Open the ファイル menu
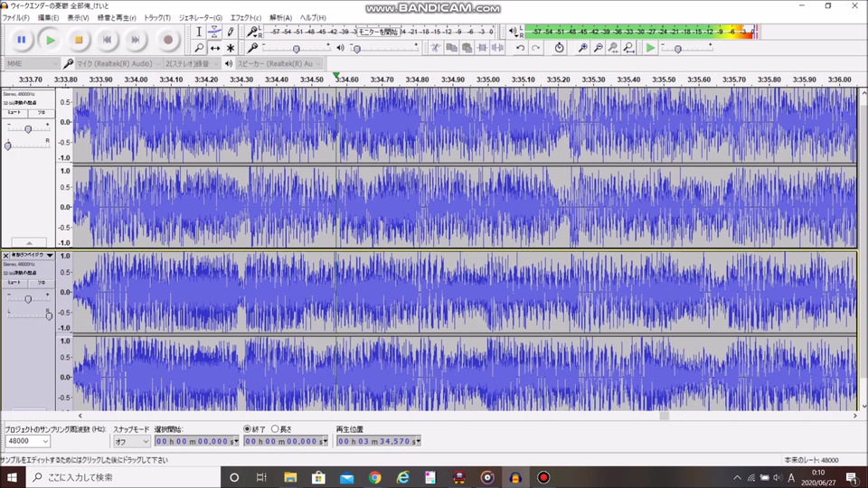 [15, 18]
